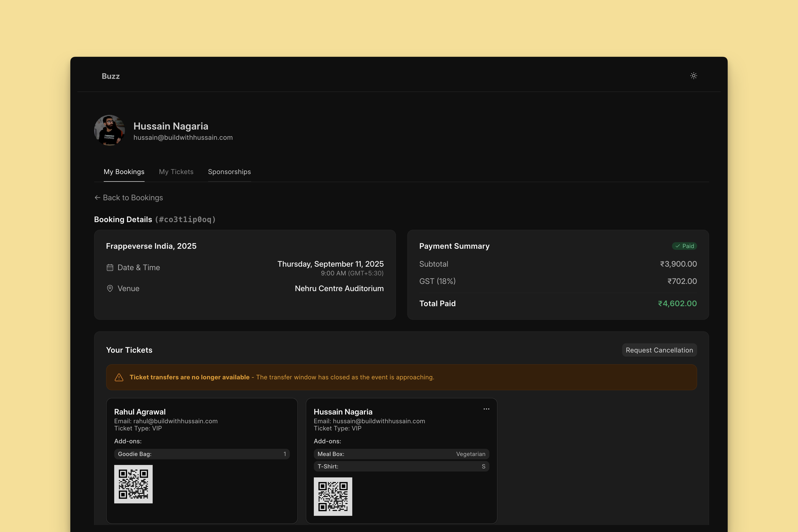Click rahul@buildwithhussain.com email on ticket
Viewport: 798px width, 532px height.
tap(175, 421)
